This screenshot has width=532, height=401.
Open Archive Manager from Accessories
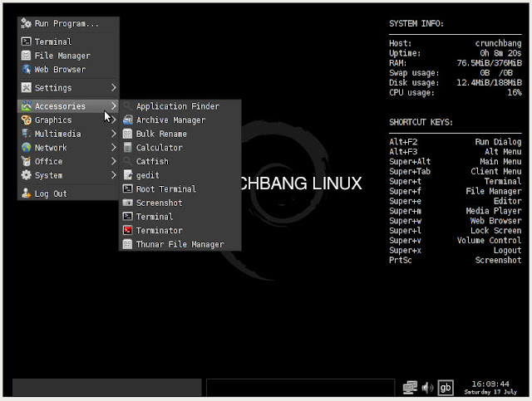tap(180, 120)
